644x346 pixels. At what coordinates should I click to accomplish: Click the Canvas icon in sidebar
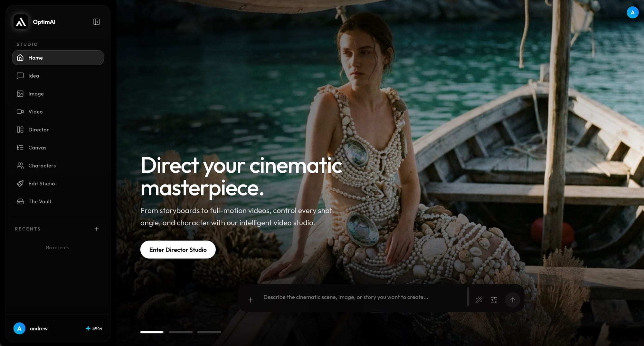click(x=20, y=148)
